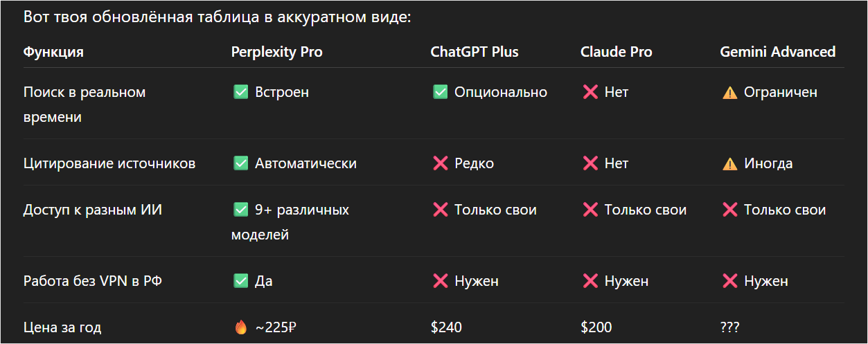
Task: Click the Функция header cell
Action: 53,52
